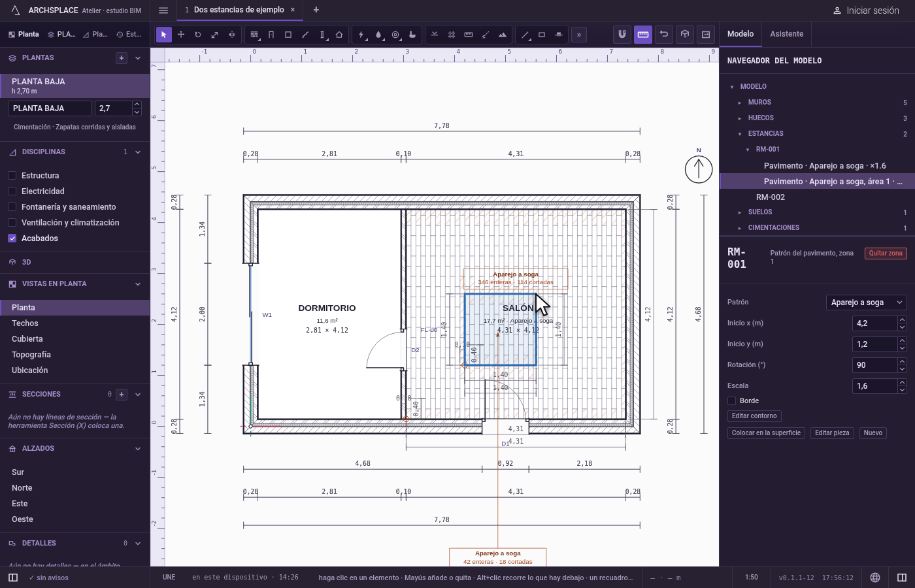Image resolution: width=915 pixels, height=588 pixels.
Task: Select the line drawing tool
Action: click(525, 35)
